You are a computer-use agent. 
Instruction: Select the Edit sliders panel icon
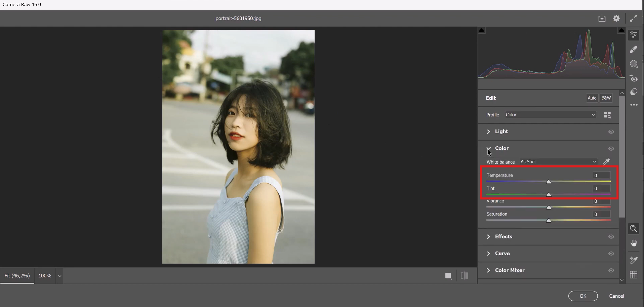click(634, 35)
